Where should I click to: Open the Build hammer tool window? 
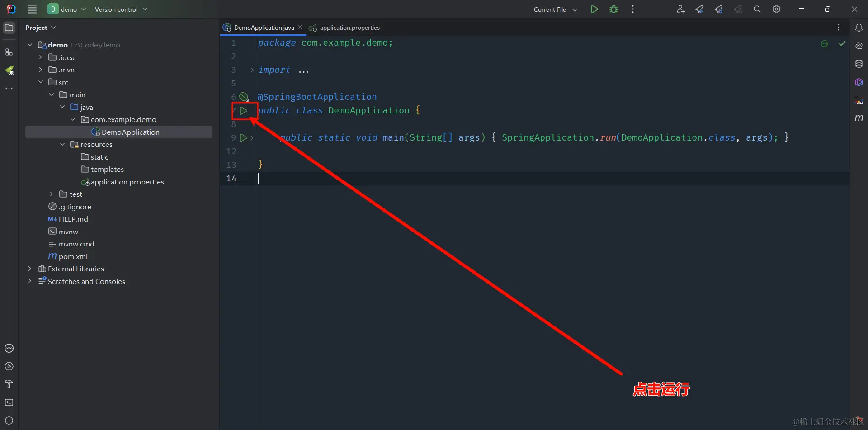9,384
